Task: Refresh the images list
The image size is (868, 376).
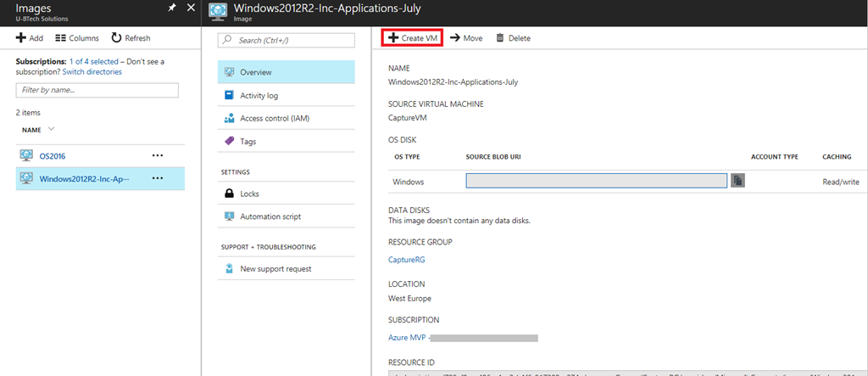Action: (x=131, y=37)
